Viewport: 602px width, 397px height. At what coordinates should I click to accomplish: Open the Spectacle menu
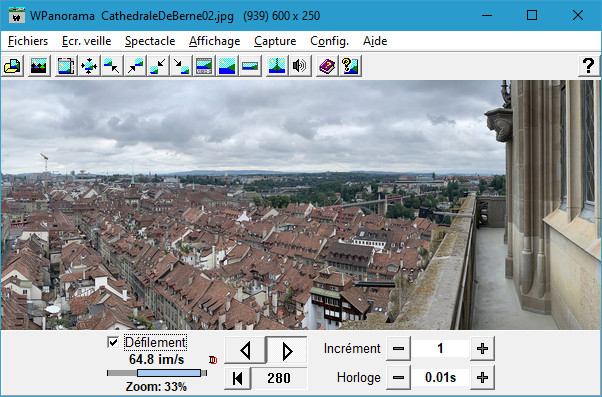[150, 41]
